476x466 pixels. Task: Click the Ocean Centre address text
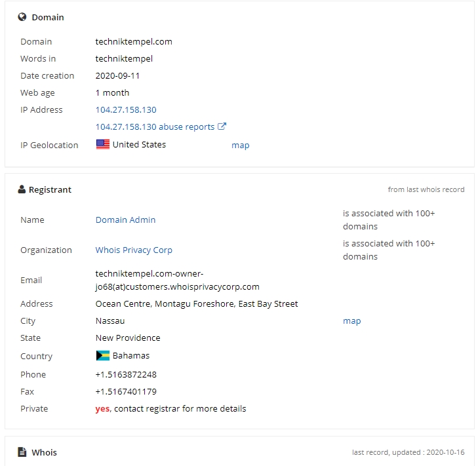(197, 304)
